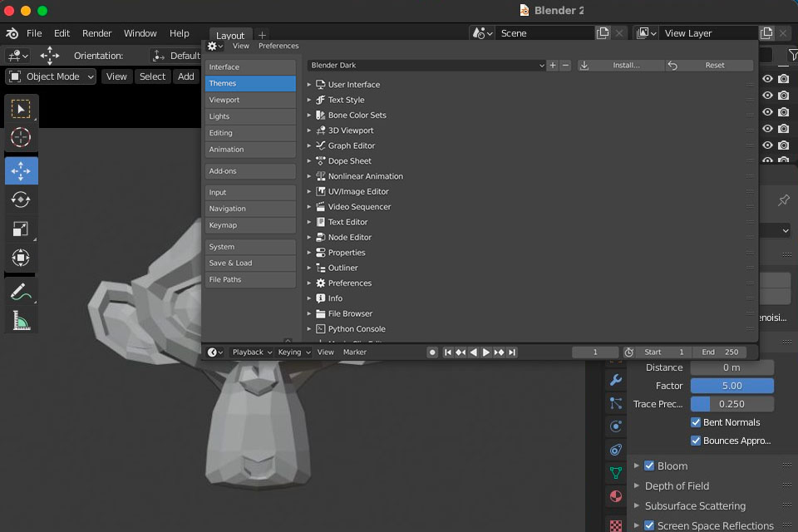Open the Texture properties checker icon
The width and height of the screenshot is (798, 532).
tap(616, 525)
